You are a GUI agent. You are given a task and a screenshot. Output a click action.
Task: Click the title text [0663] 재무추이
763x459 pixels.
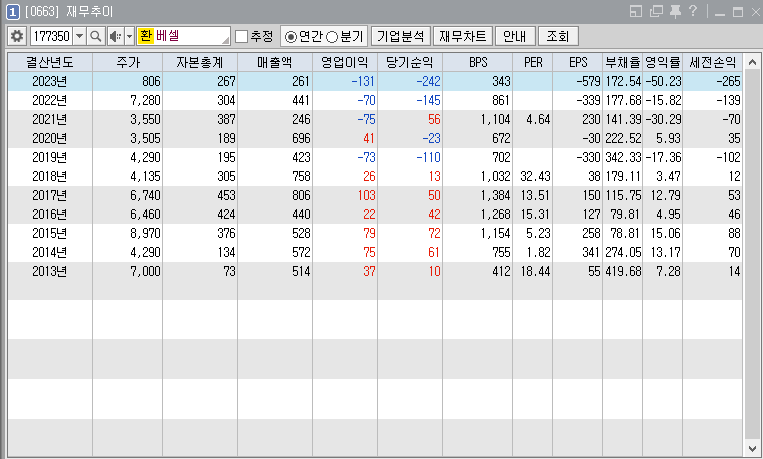click(69, 12)
